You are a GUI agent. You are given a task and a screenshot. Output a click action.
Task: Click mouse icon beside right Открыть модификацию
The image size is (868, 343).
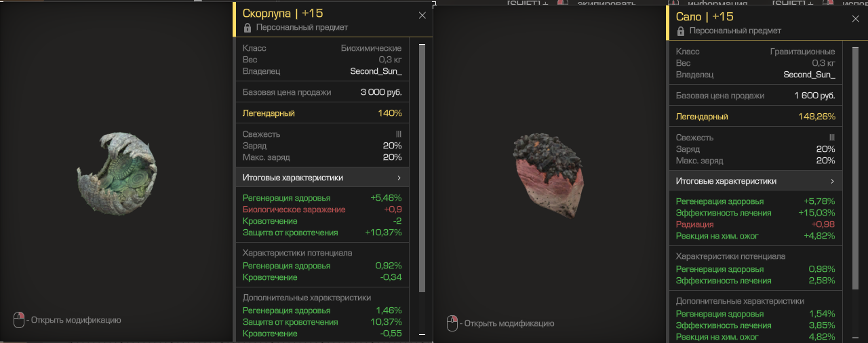point(452,323)
